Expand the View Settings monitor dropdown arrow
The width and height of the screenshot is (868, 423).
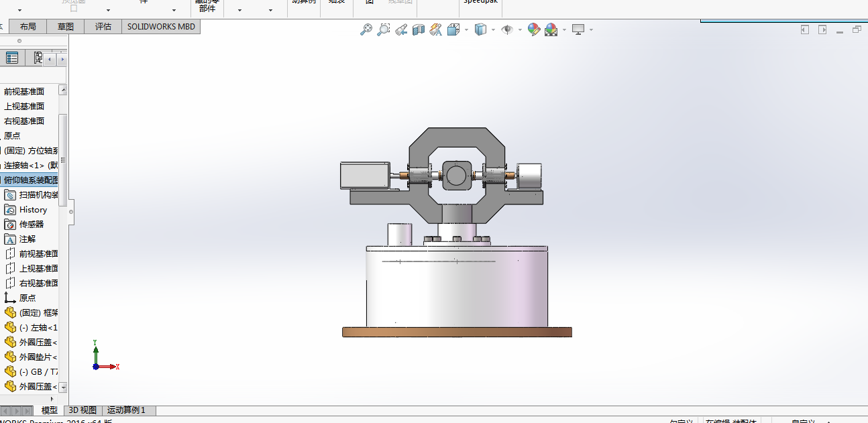tap(591, 29)
